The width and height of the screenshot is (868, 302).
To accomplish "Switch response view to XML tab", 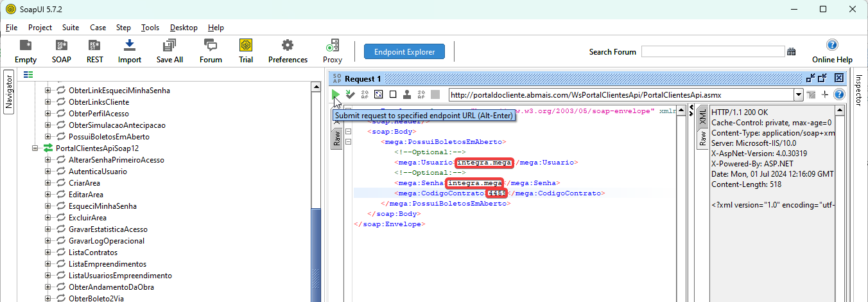I will tap(702, 116).
